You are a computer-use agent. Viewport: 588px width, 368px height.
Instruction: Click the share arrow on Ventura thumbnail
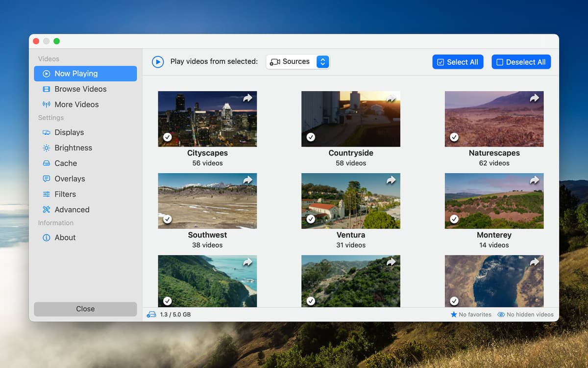tap(391, 180)
